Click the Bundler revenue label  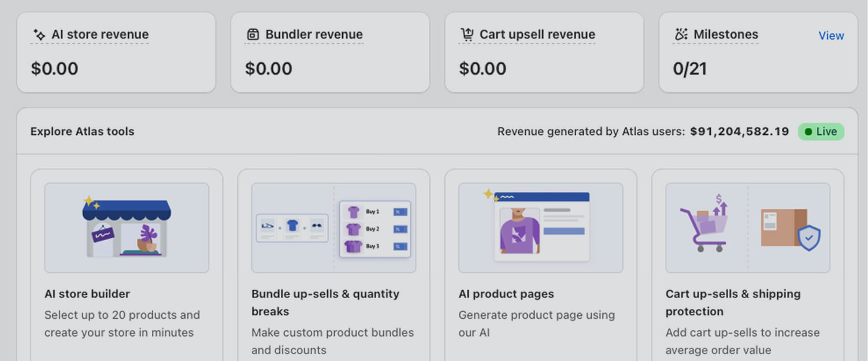tap(314, 35)
